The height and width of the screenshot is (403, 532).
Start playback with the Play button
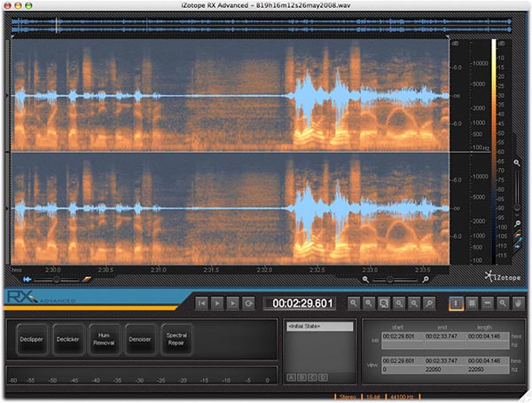pos(217,303)
